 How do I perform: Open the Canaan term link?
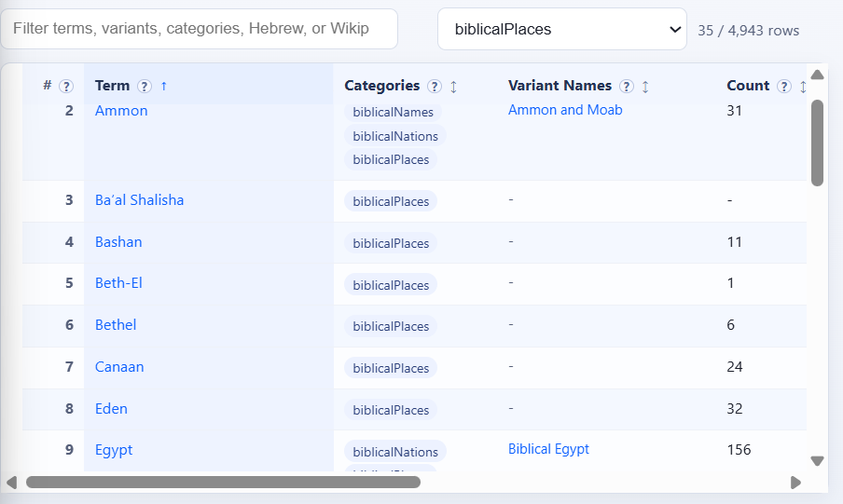coord(119,366)
